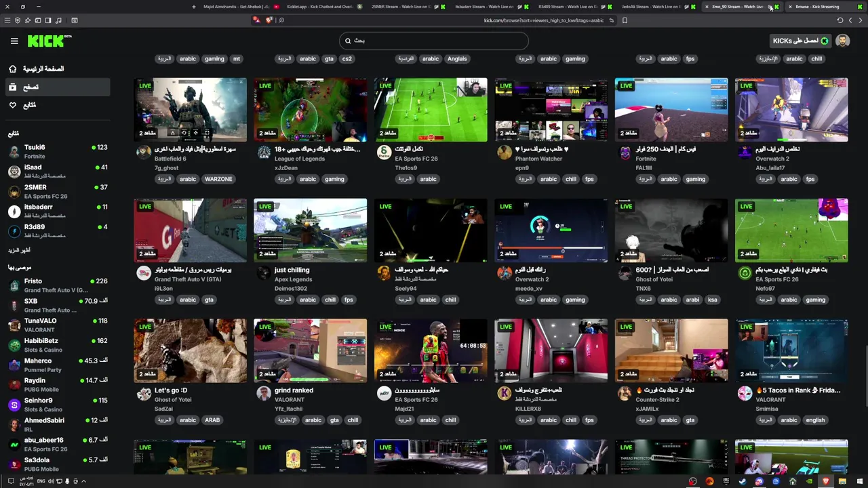
Task: Click the Counter-Strike 2 category under xJAMiLx
Action: (x=657, y=400)
